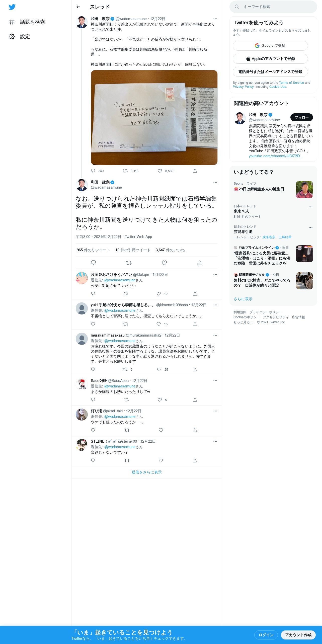
Task: Expand more replies via 返信をさらに表示
Action: pos(147,472)
